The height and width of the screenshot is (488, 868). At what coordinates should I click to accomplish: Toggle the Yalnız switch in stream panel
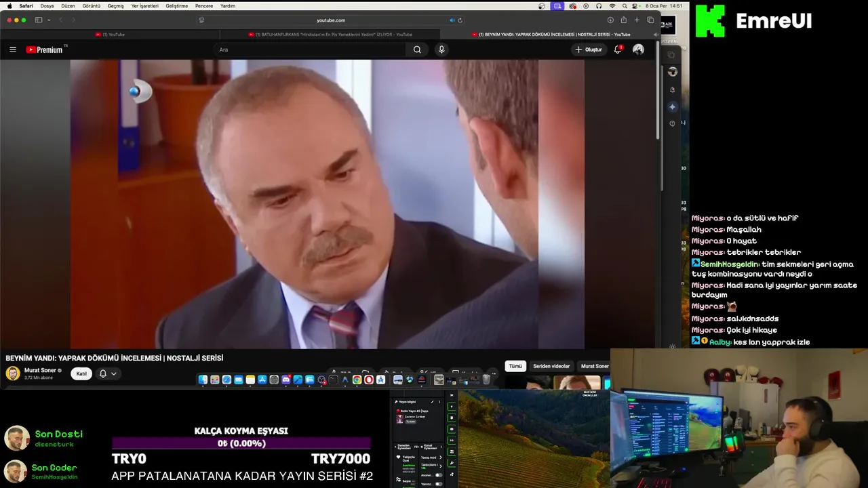tap(438, 484)
